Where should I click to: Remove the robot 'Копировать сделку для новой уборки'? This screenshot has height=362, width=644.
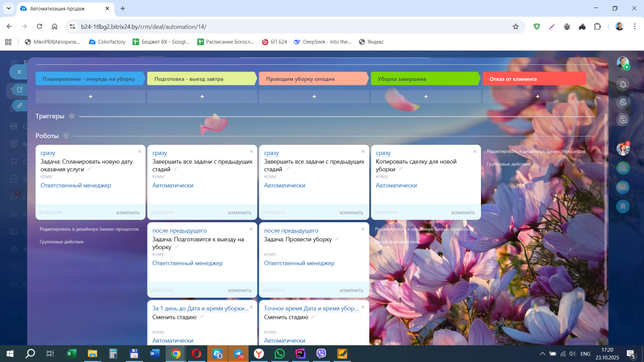coord(475,151)
